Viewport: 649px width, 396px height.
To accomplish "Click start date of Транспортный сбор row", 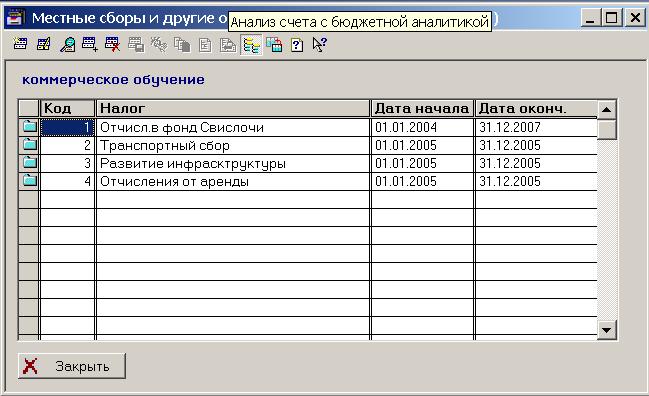I will (422, 146).
